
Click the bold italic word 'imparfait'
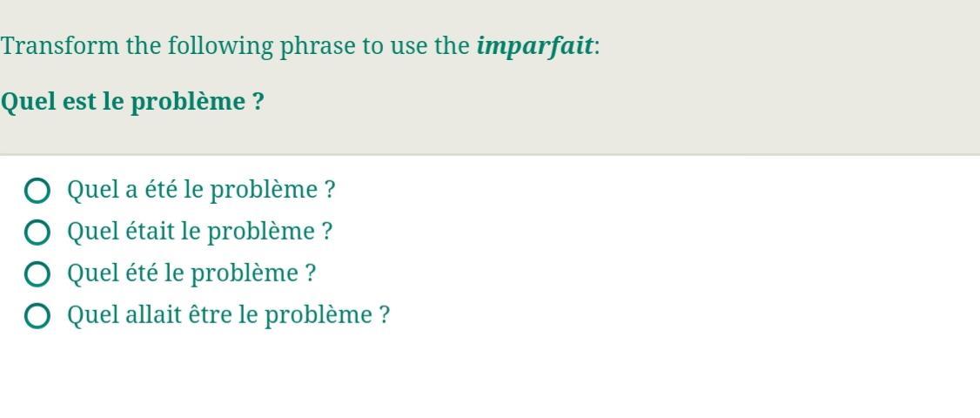(534, 47)
